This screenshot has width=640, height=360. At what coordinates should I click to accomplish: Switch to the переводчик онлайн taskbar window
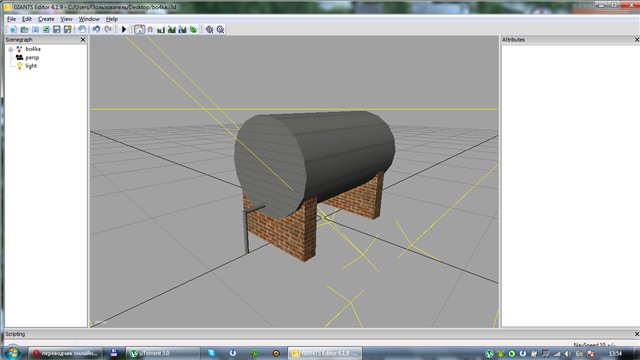click(x=64, y=353)
